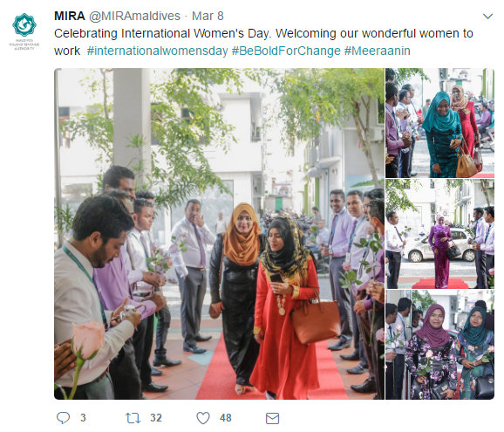Click the retweet count 32
The height and width of the screenshot is (432, 504).
point(156,418)
